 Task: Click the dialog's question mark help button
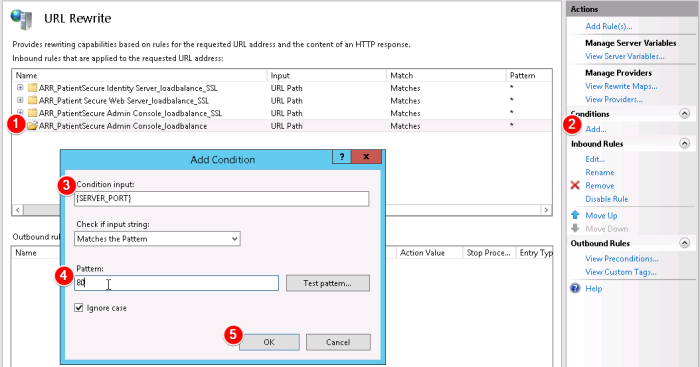coord(342,157)
